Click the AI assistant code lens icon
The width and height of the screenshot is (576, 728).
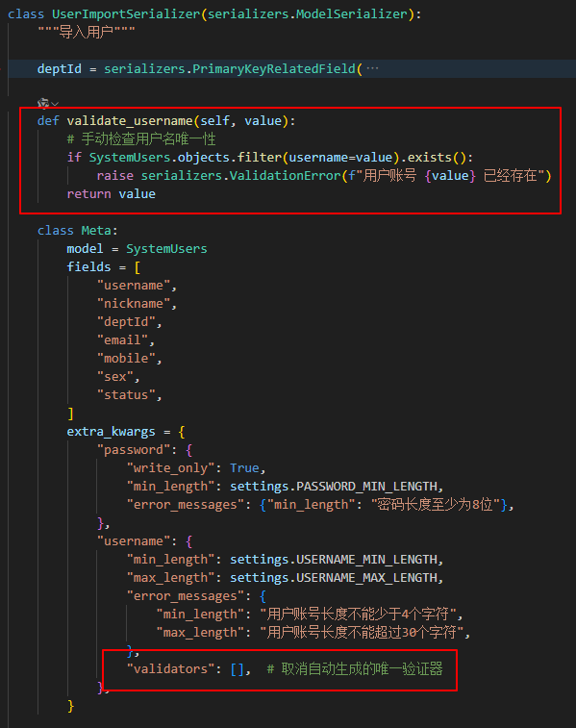click(x=42, y=103)
